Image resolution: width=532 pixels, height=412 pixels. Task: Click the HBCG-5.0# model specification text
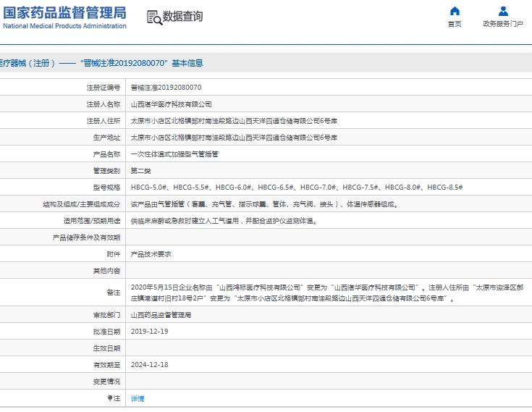point(148,188)
